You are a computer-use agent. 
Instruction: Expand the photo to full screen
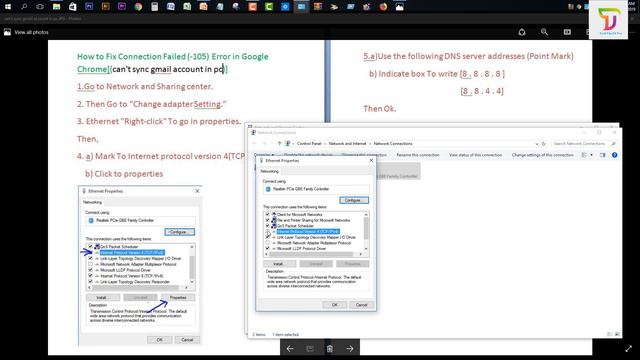629,349
